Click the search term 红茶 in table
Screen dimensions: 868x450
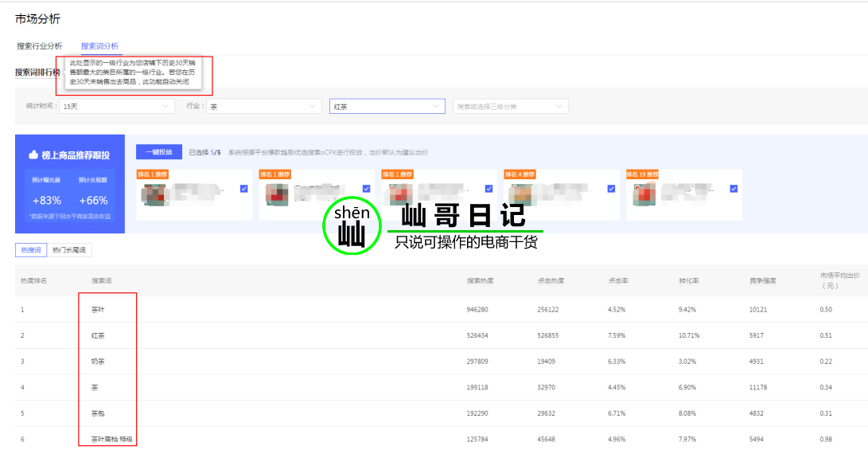(98, 335)
